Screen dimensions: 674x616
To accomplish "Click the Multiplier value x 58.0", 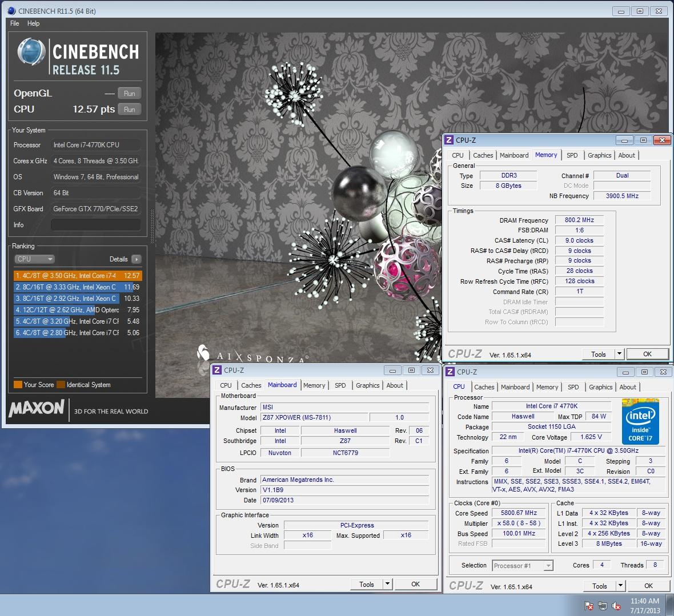I will click(519, 523).
